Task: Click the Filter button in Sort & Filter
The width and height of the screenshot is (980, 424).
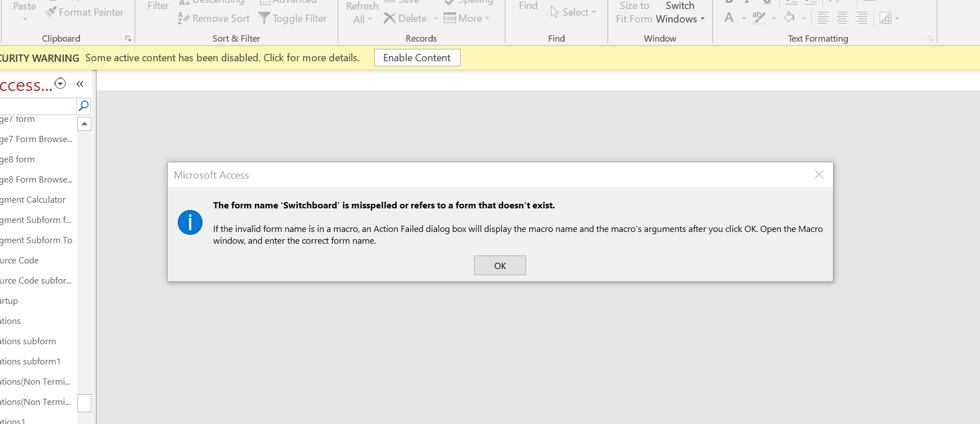Action: pos(158,6)
